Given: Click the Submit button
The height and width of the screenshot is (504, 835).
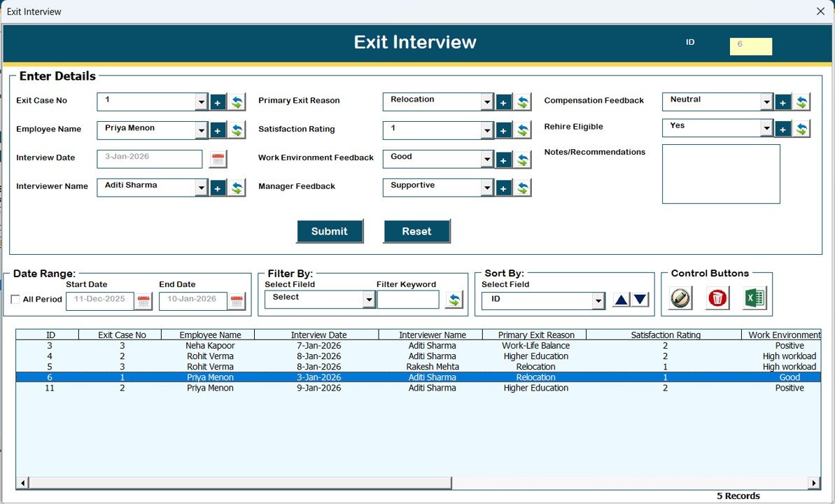Looking at the screenshot, I should [330, 231].
